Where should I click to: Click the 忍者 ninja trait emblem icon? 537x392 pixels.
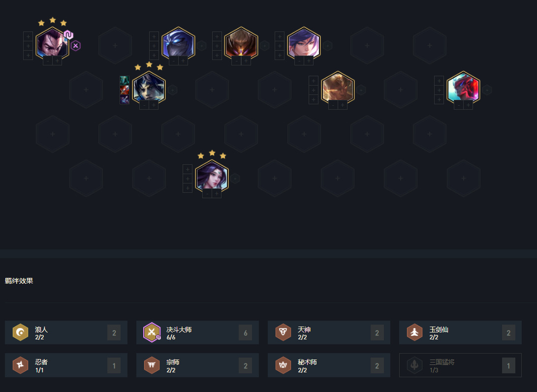click(20, 365)
